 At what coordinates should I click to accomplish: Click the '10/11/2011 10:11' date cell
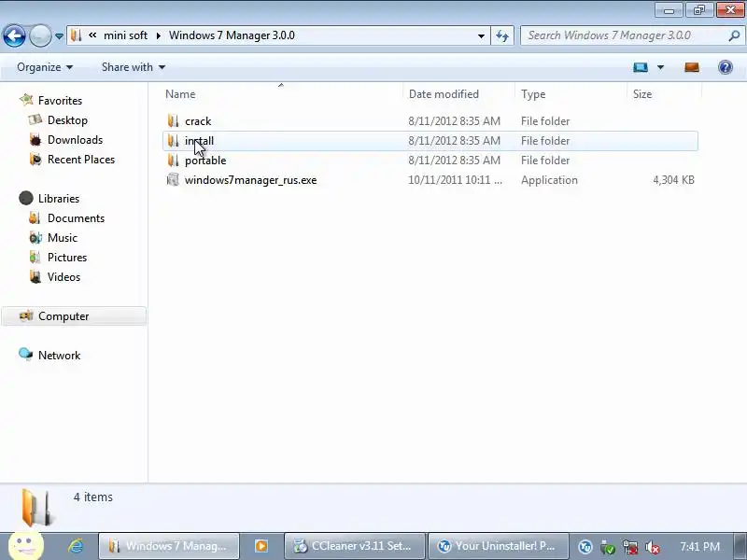coord(455,180)
